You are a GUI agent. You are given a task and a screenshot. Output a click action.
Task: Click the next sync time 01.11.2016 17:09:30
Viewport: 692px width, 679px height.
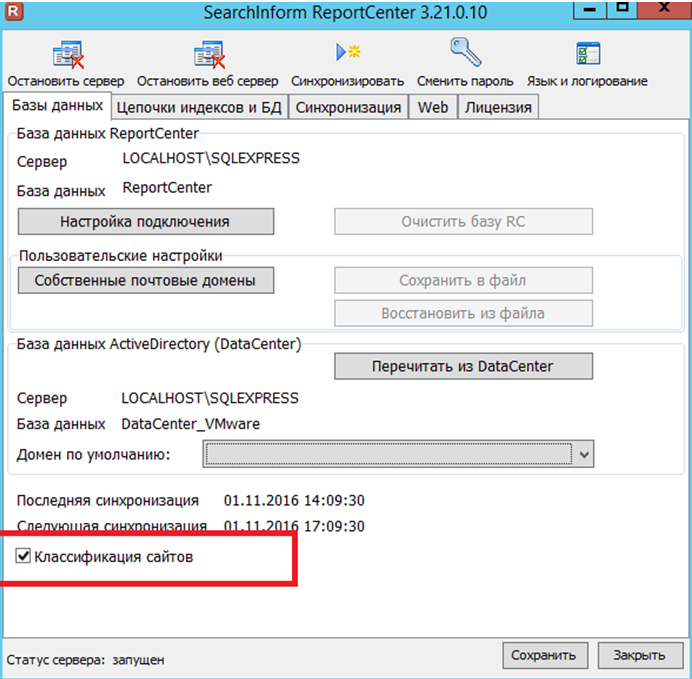[x=294, y=526]
